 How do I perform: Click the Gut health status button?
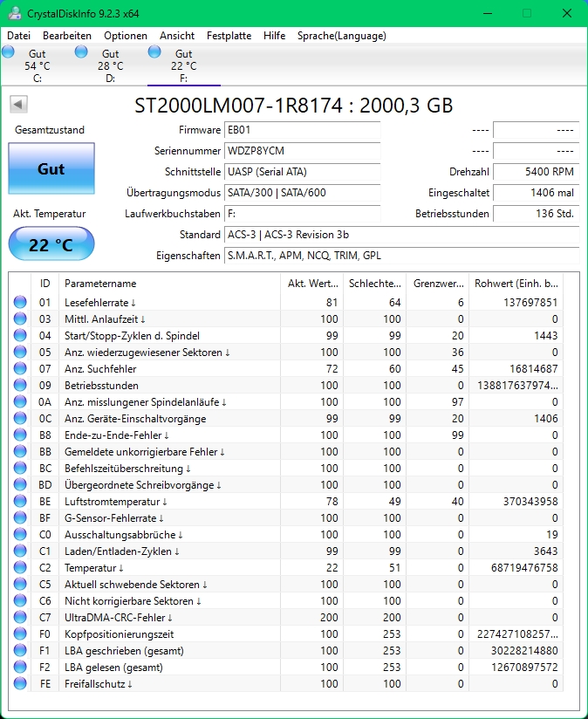pos(51,168)
